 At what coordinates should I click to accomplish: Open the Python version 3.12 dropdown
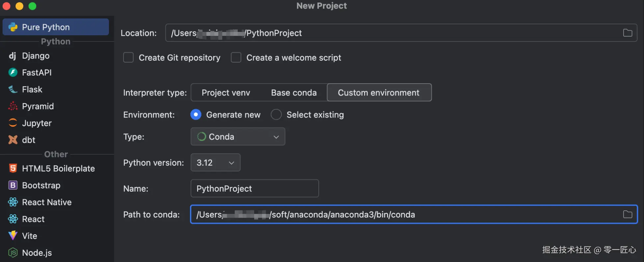click(x=215, y=163)
